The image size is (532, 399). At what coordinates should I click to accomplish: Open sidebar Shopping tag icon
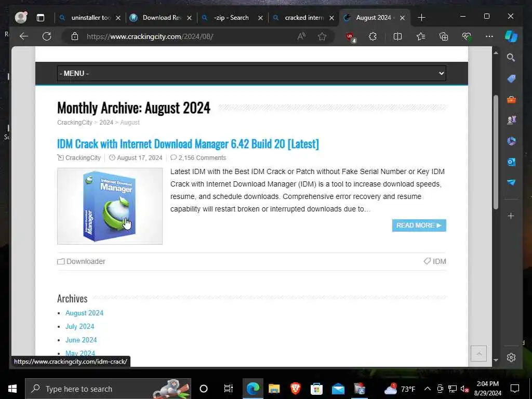point(511,79)
